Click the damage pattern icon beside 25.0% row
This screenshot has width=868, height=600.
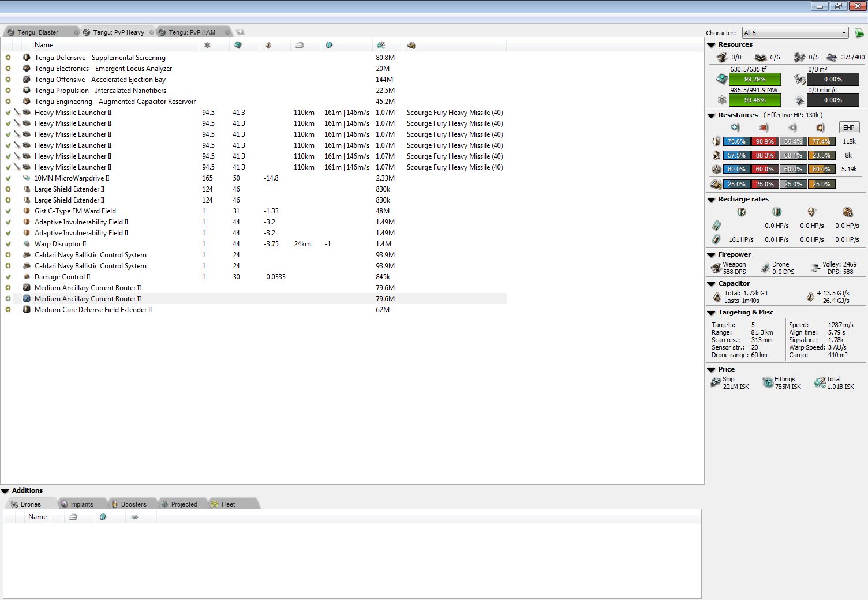click(716, 184)
